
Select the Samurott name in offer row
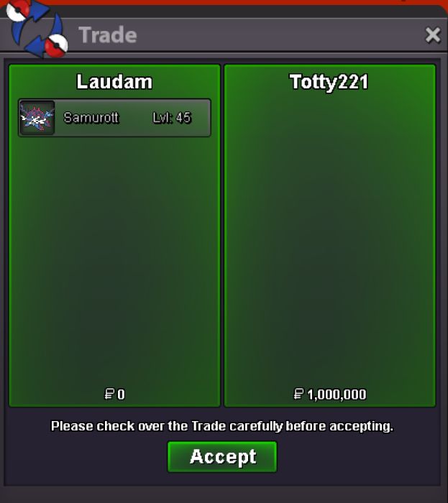tap(91, 118)
